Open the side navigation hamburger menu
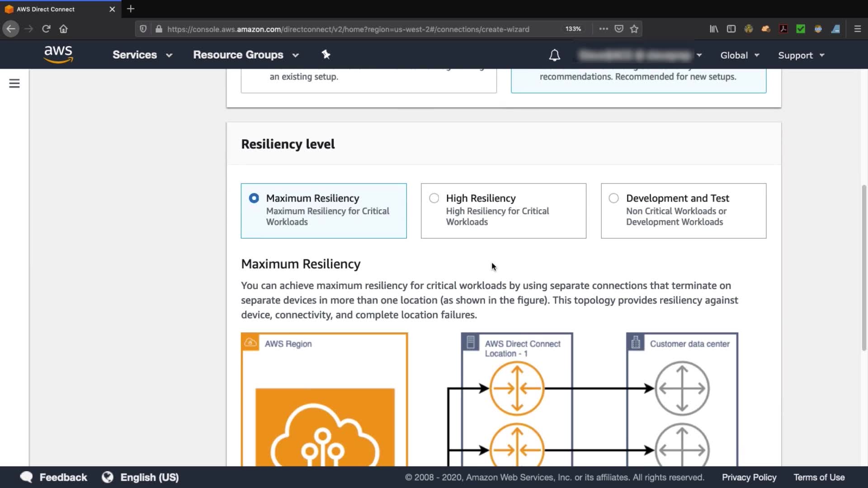 coord(14,84)
